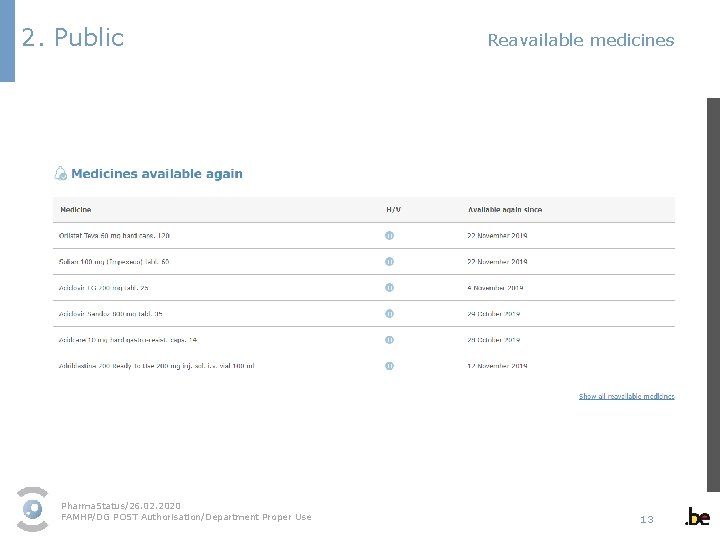Image resolution: width=720 pixels, height=540 pixels.
Task: Click the PharmaStatus/26.02.2020 footer text
Action: (121, 506)
